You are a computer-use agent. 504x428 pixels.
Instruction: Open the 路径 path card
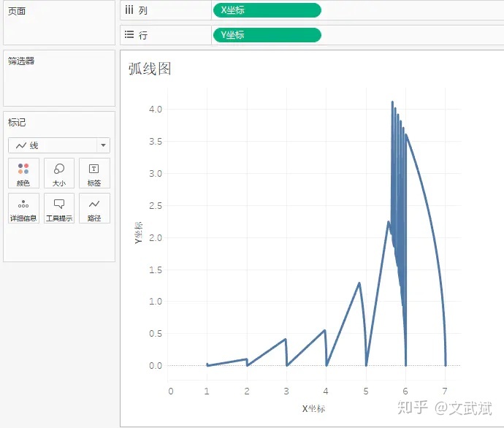click(x=94, y=208)
